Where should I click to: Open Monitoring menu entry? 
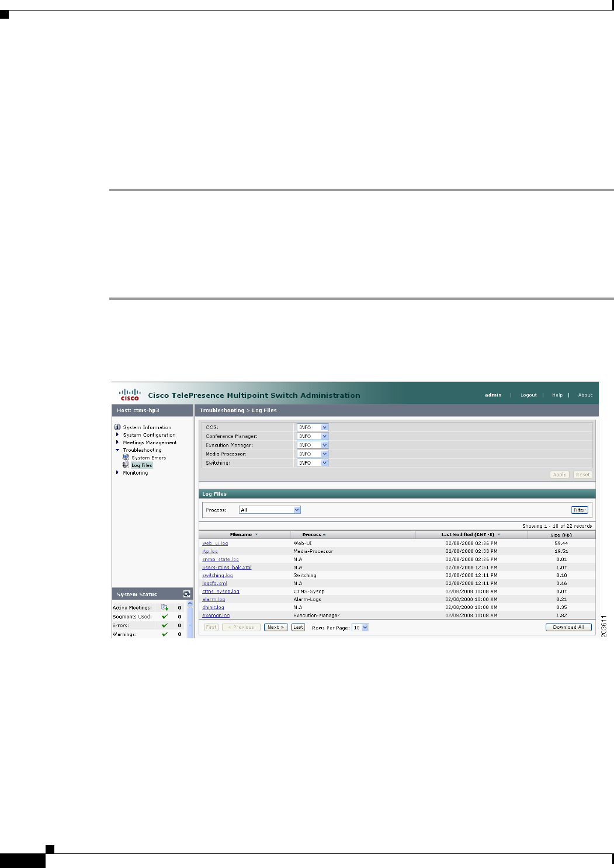coord(135,473)
